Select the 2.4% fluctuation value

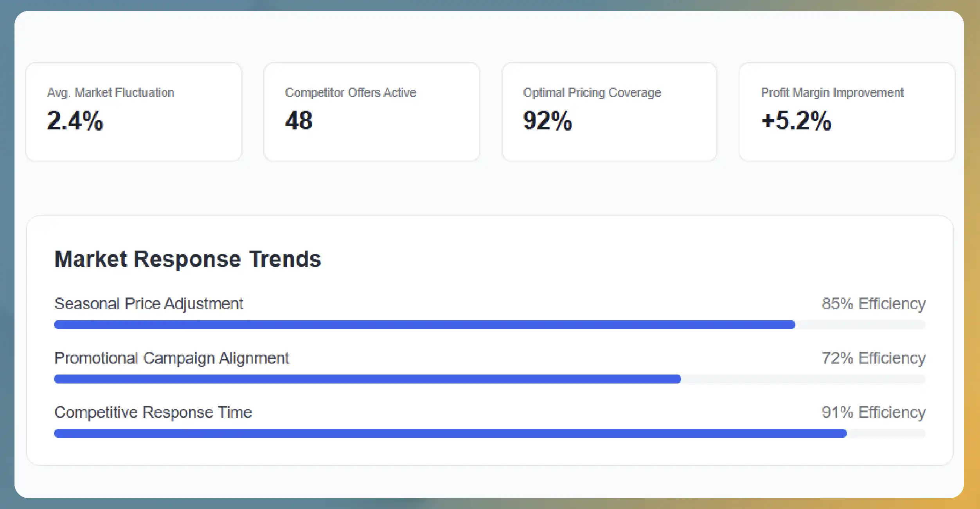point(75,120)
